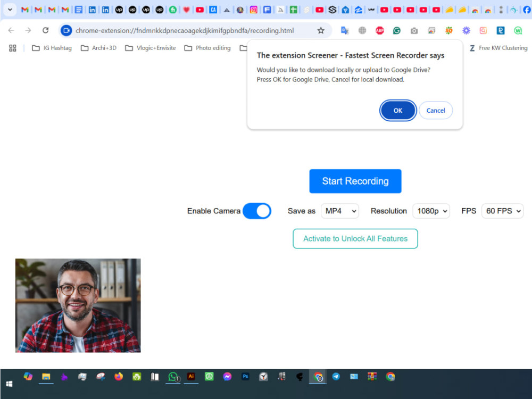Viewport: 532px width, 399px height.
Task: Open WhatsApp from the taskbar
Action: (x=173, y=377)
